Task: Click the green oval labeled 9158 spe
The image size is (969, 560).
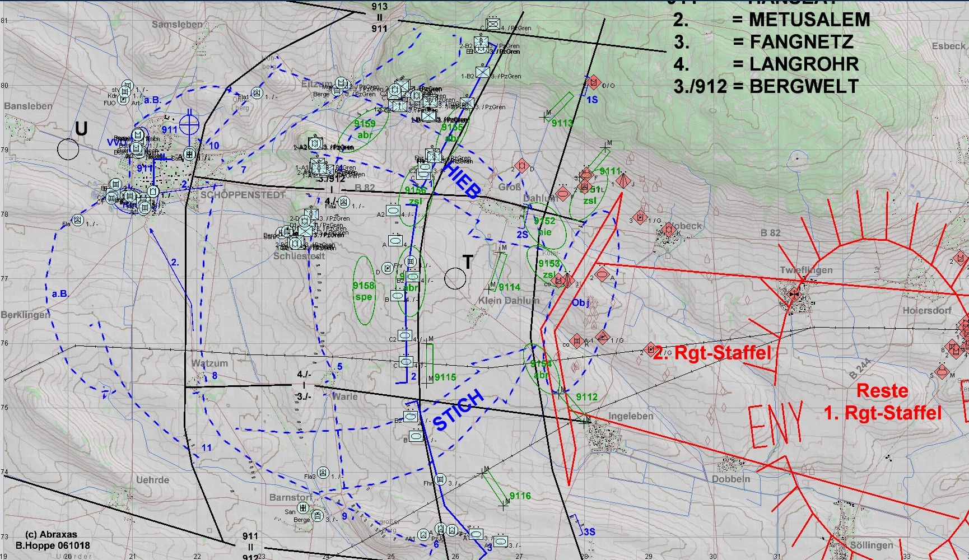Action: [364, 290]
